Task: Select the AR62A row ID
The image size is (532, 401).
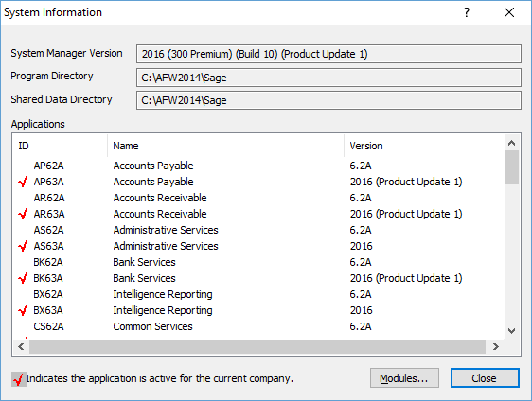Action: (49, 198)
